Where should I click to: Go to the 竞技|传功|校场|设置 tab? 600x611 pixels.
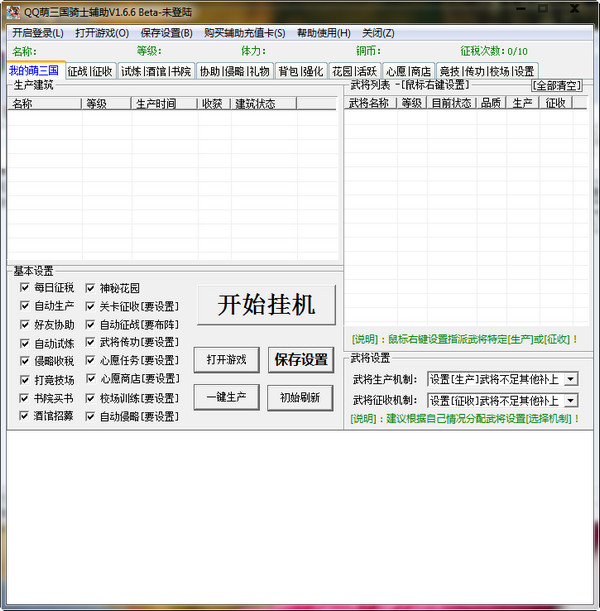click(x=486, y=71)
